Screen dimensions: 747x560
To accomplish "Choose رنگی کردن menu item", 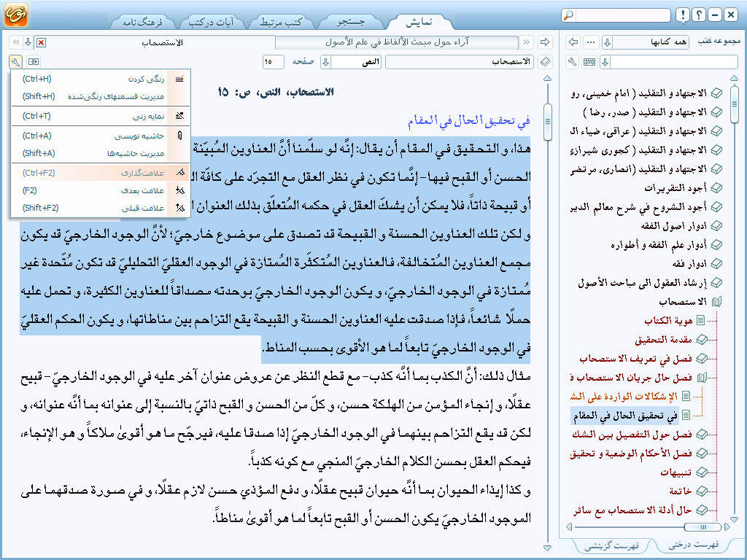I will coord(101,79).
